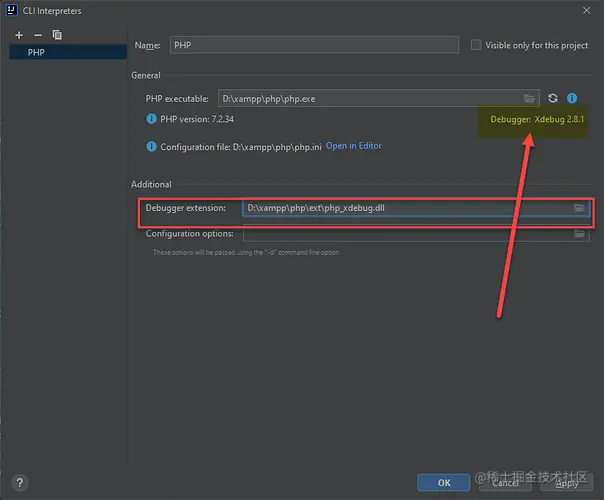604x500 pixels.
Task: Add a new CLI interpreter with plus icon
Action: (x=19, y=35)
